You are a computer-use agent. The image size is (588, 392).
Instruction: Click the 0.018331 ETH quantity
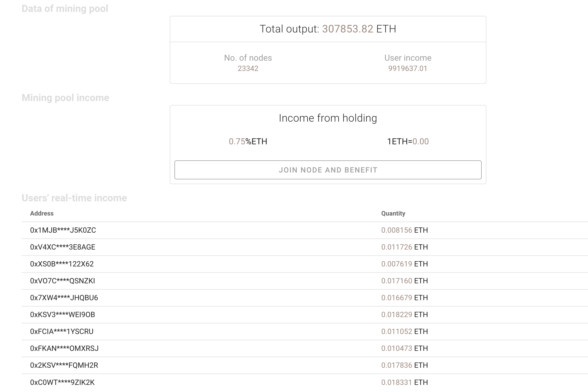[x=404, y=383]
